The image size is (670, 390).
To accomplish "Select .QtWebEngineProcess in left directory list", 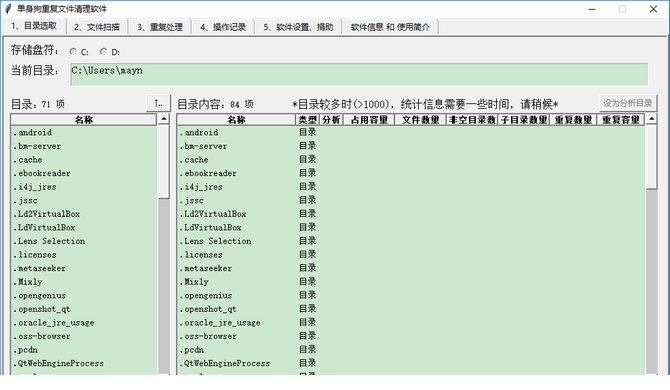I will pyautogui.click(x=84, y=364).
